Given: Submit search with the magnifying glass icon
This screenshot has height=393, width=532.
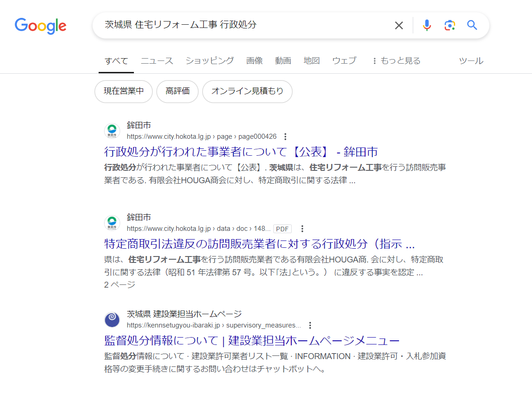Looking at the screenshot, I should (472, 25).
